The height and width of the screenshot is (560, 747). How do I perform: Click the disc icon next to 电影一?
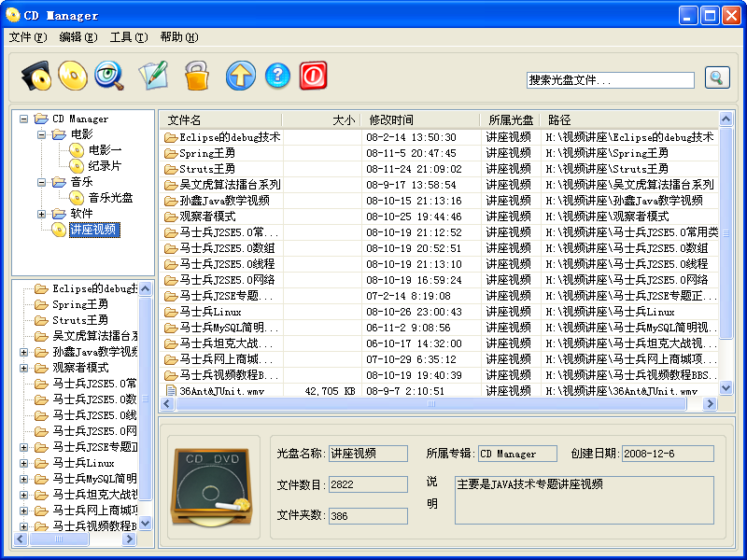[77, 150]
